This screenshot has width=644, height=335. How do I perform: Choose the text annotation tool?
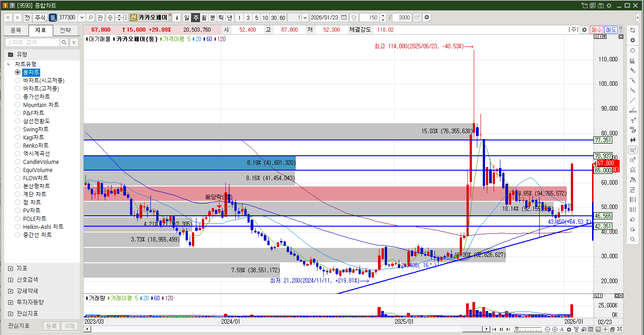click(x=632, y=120)
